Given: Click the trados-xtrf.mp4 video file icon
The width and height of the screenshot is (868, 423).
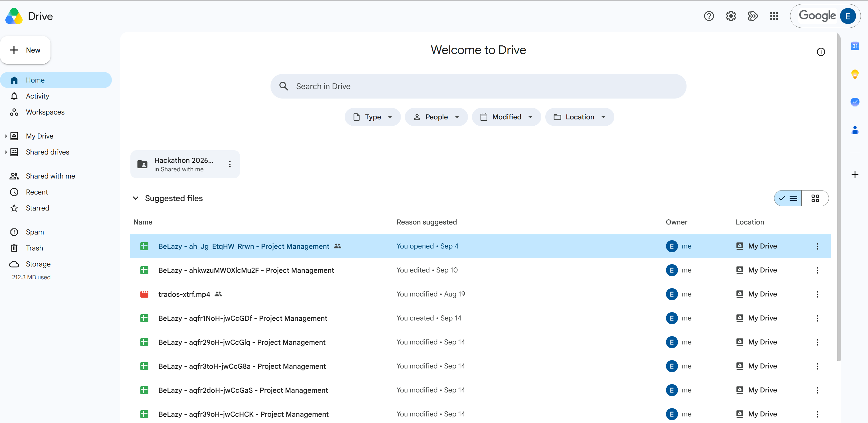Looking at the screenshot, I should point(144,294).
